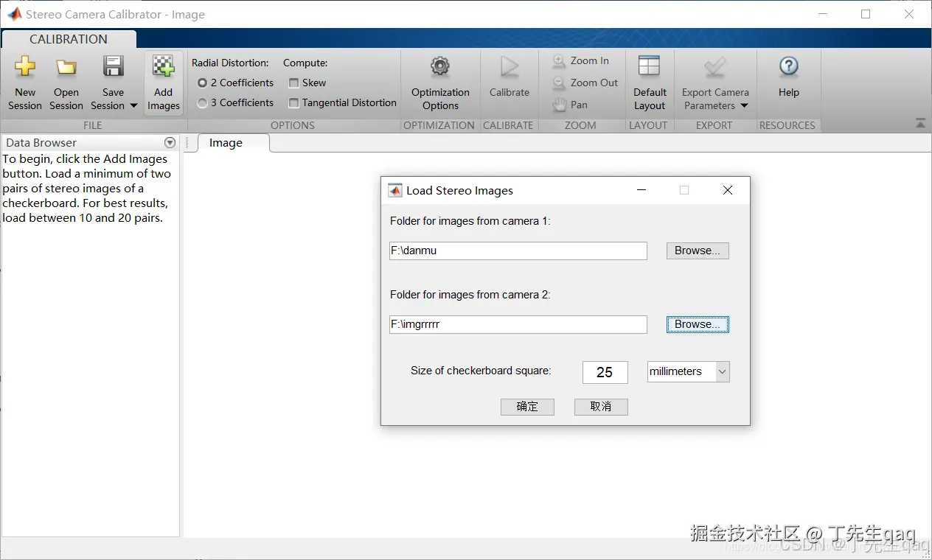
Task: Select the Zoom Out tool
Action: point(585,83)
